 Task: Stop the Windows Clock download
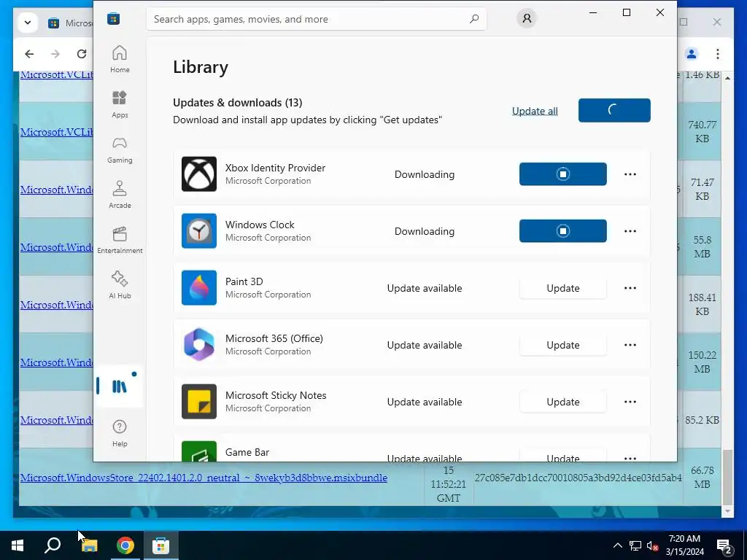click(x=562, y=231)
